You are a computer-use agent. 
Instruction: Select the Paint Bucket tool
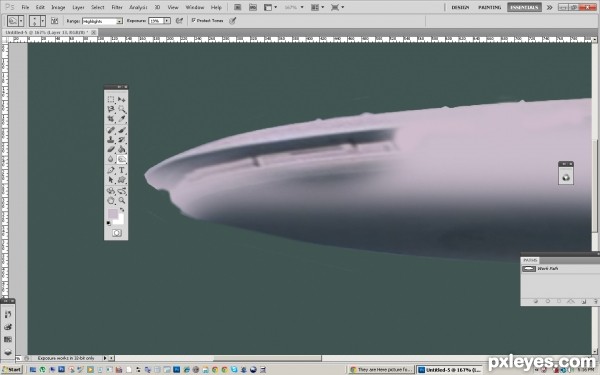(122, 149)
